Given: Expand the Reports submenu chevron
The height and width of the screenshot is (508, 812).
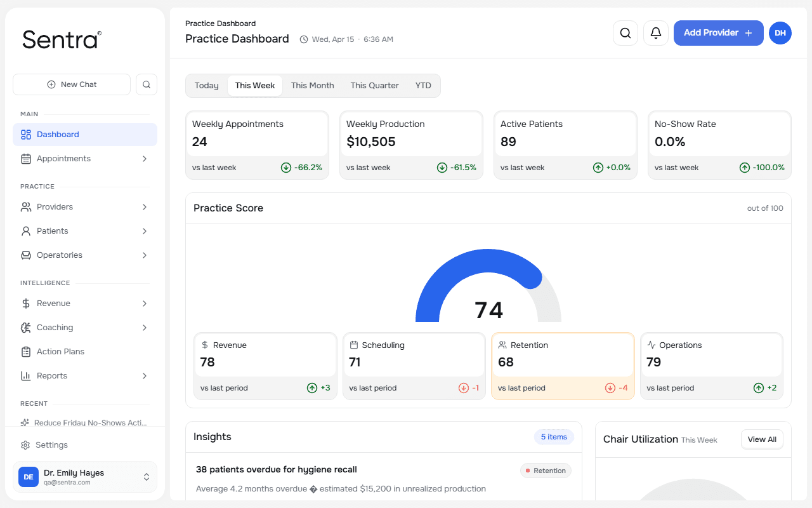Looking at the screenshot, I should tap(145, 376).
